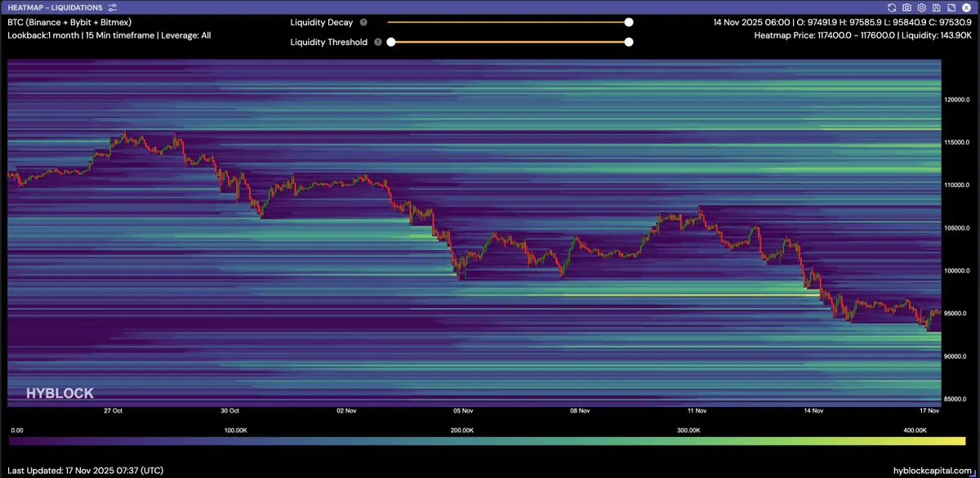Click the 120000.0 price axis label
Screen dimensions: 980x478
pos(958,100)
